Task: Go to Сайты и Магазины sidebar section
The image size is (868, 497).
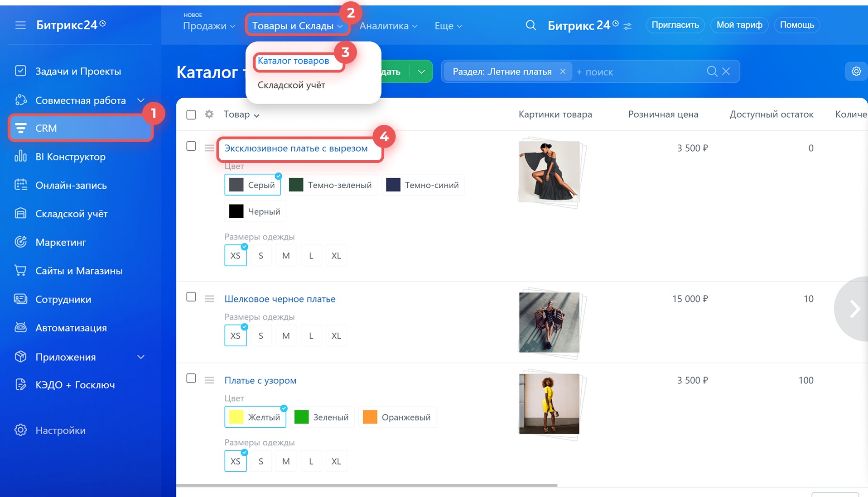Action: coord(79,271)
